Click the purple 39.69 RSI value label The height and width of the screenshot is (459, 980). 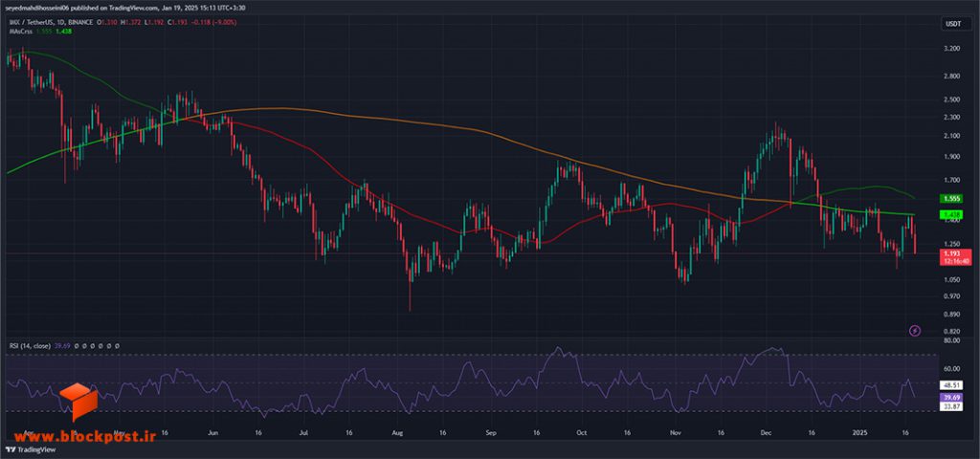point(952,397)
